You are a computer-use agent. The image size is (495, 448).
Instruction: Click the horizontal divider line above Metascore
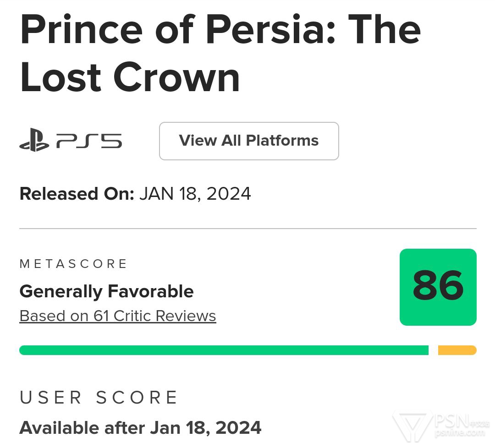pyautogui.click(x=248, y=229)
